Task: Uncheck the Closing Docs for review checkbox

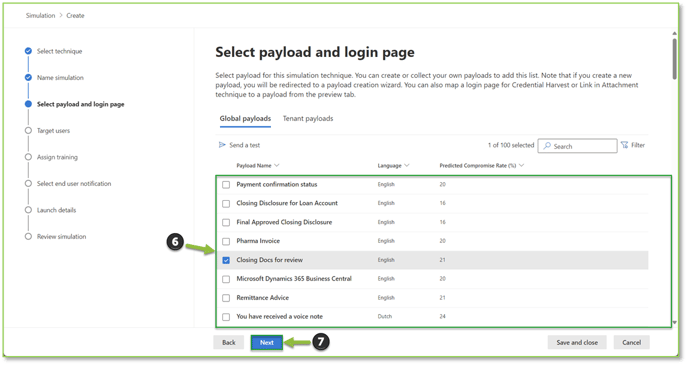Action: pos(226,260)
